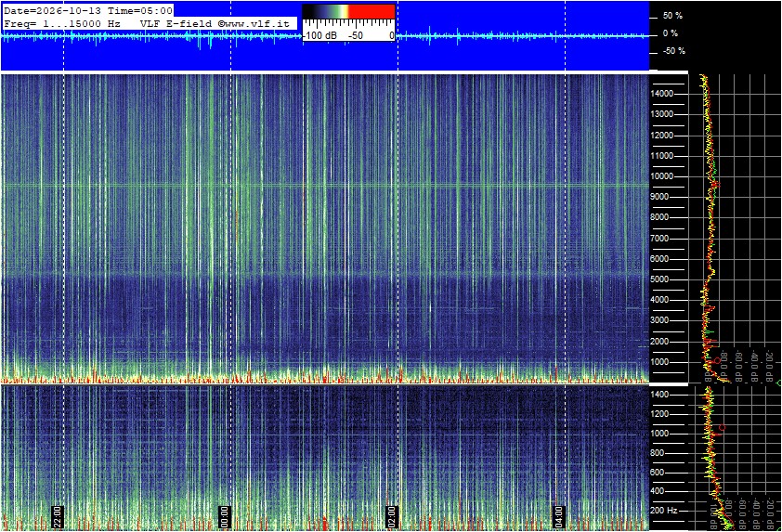Click the cyan waveform amplitude trace
782x532 pixels.
(325, 36)
